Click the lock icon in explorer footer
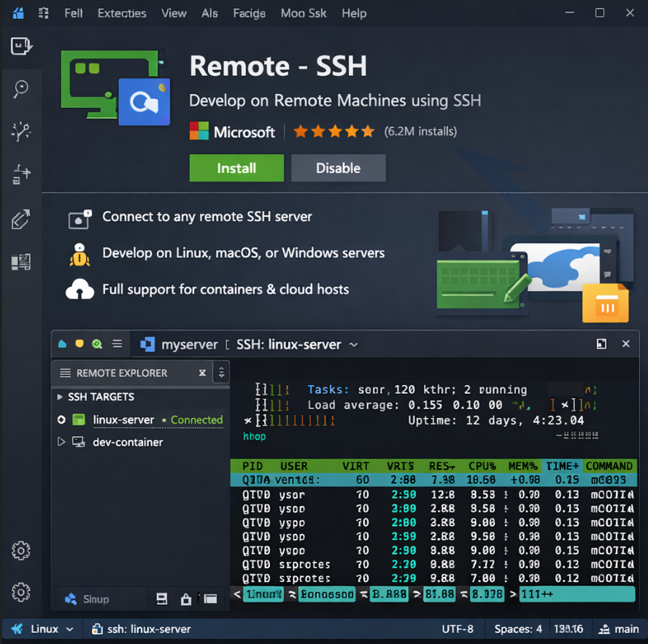This screenshot has width=648, height=644. point(186,599)
